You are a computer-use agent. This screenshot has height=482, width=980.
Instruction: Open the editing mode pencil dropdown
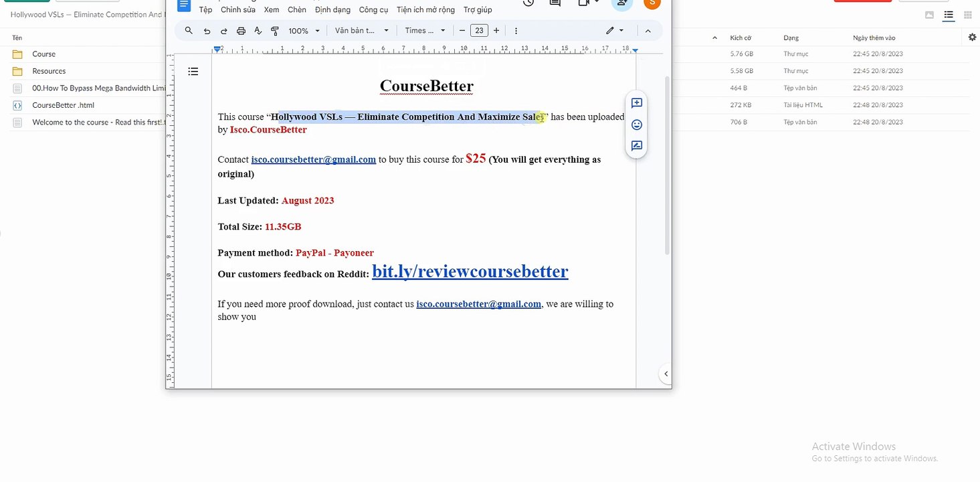(615, 31)
